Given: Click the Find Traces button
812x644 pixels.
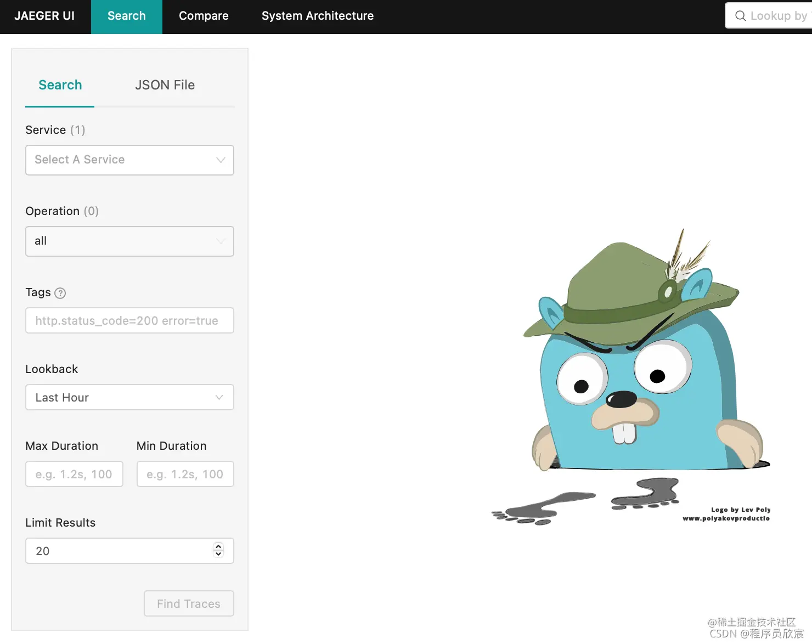Looking at the screenshot, I should point(189,603).
